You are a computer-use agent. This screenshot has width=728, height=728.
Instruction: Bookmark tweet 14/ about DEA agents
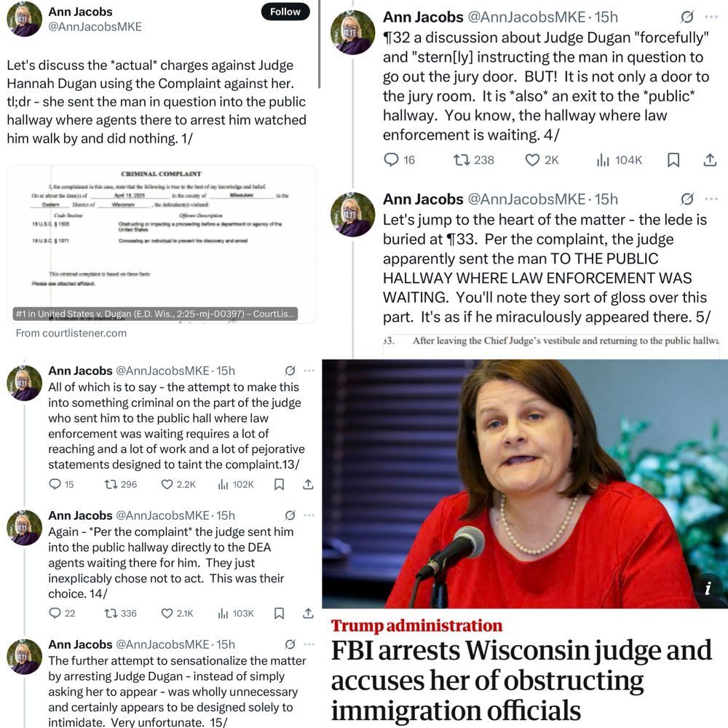coord(279,613)
